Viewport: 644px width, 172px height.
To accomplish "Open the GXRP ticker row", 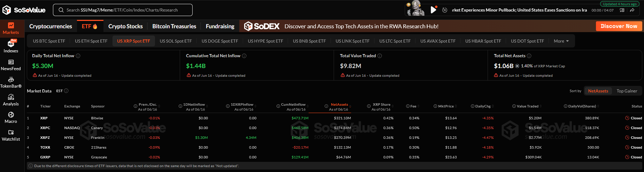I will [334, 157].
